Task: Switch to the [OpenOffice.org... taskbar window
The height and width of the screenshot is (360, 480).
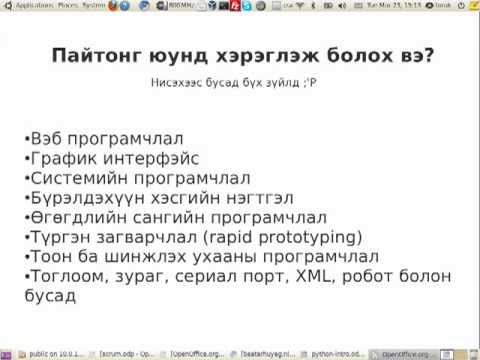Action: point(193,354)
